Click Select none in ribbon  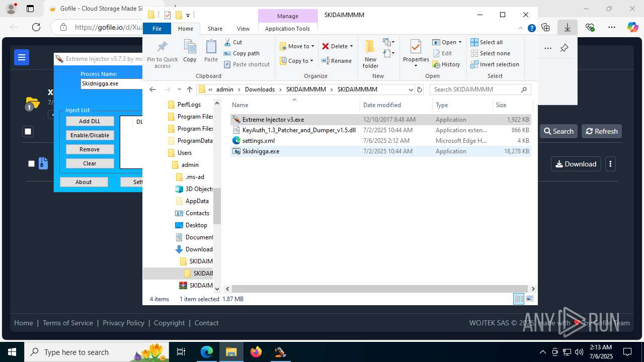pos(490,53)
